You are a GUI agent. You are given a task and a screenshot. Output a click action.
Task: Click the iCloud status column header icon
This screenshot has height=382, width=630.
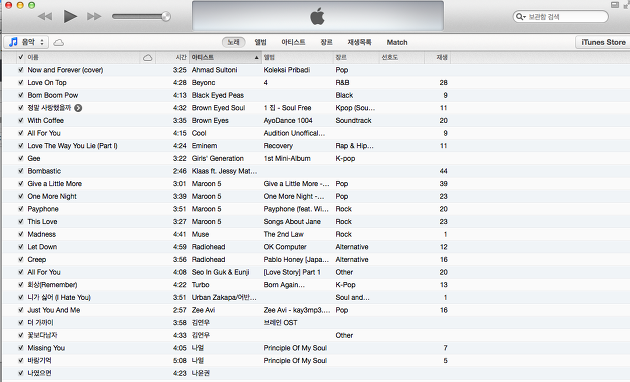147,57
